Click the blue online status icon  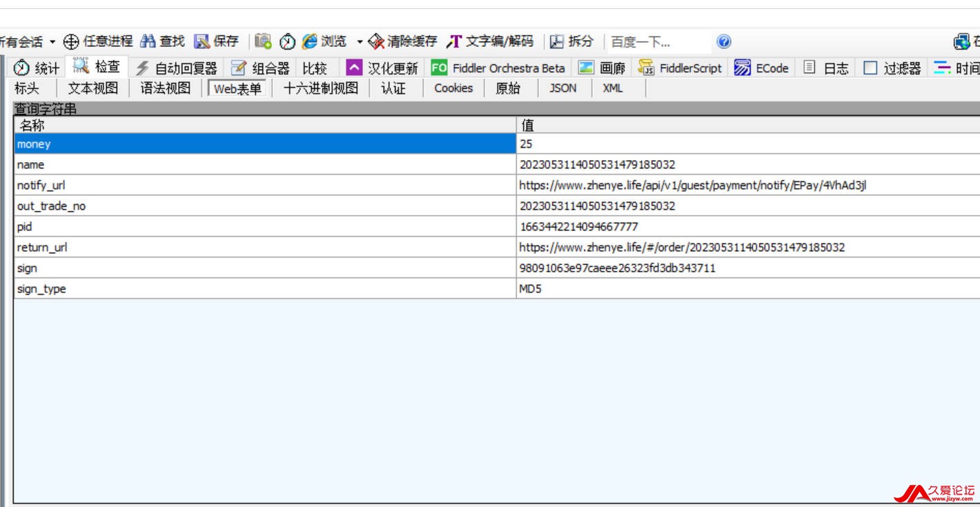point(963,42)
